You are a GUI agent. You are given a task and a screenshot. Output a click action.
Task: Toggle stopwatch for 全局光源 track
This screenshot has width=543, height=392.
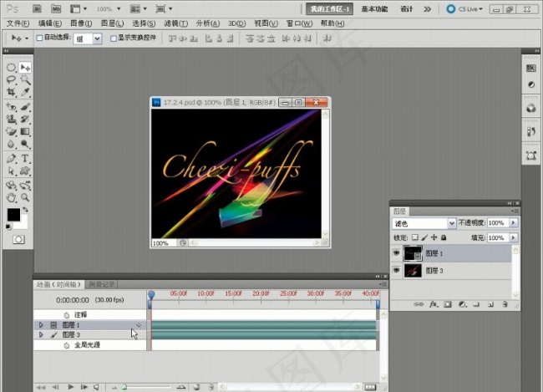click(x=67, y=345)
